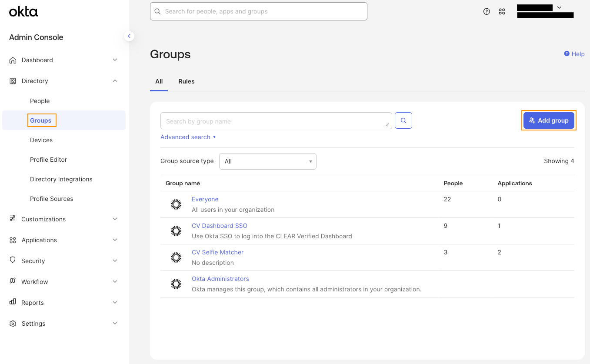Select the All tab
This screenshot has width=590, height=364.
159,81
